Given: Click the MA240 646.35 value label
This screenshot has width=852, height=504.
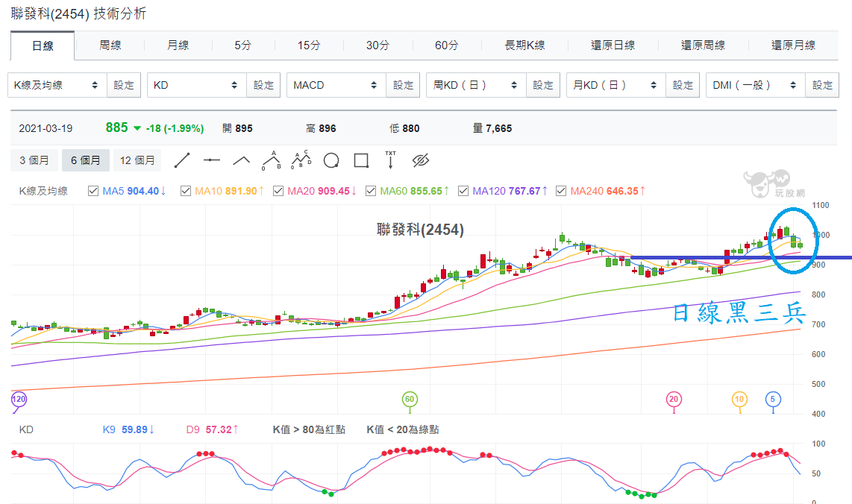Looking at the screenshot, I should coord(608,191).
